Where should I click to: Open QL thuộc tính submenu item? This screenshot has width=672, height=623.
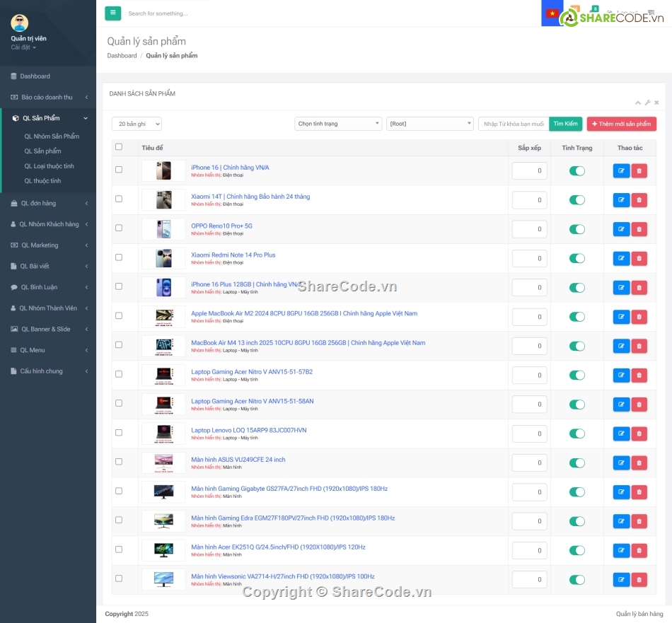coord(42,181)
